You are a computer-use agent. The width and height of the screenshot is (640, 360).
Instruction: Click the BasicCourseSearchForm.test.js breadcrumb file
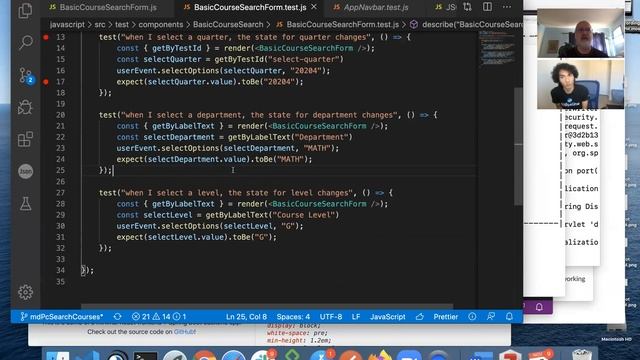338,24
